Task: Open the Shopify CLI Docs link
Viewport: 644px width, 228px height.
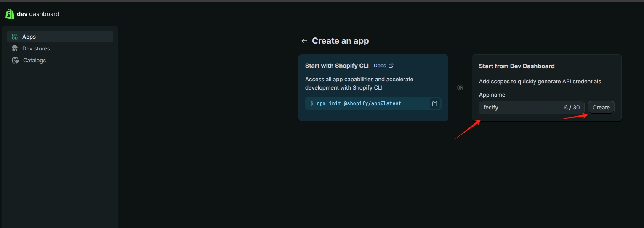Action: [x=380, y=66]
